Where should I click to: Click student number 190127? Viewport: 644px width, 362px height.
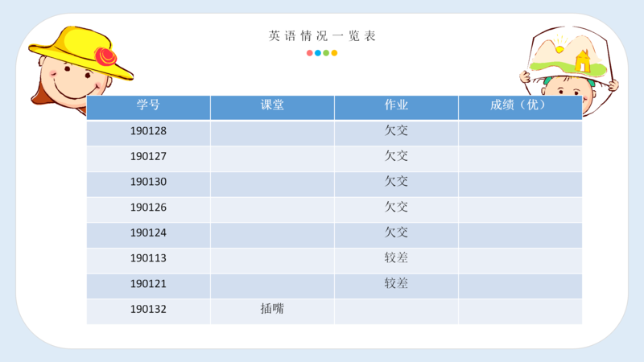click(x=148, y=156)
